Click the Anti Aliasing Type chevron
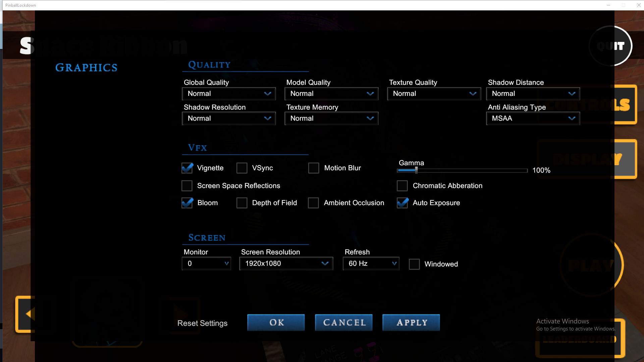 572,118
